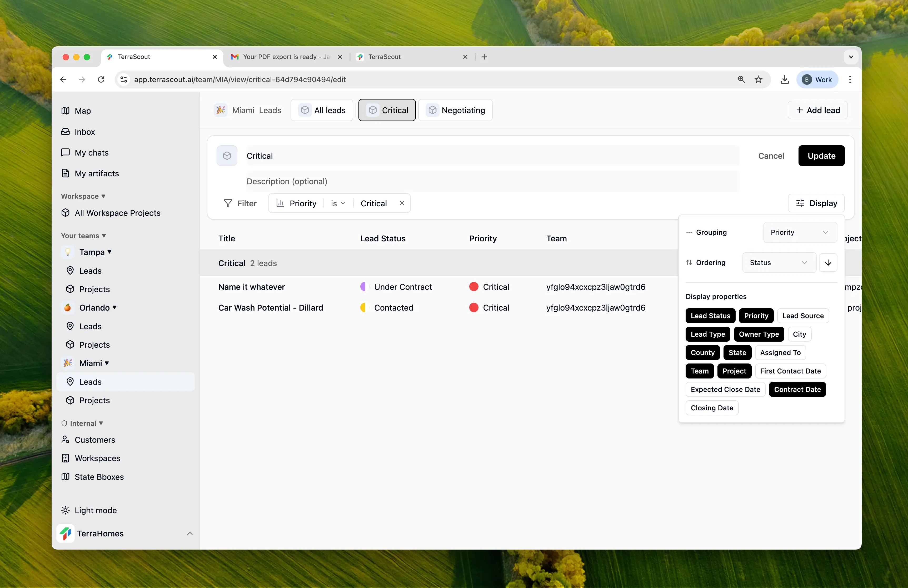Remove the Priority filter with its X
Image resolution: width=908 pixels, height=588 pixels.
click(402, 203)
